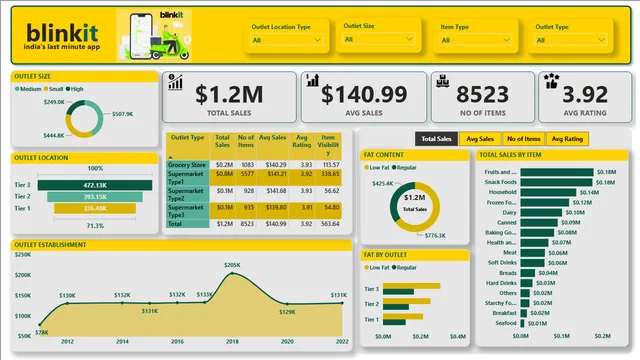Switch to the Avg Sales tab

point(480,139)
